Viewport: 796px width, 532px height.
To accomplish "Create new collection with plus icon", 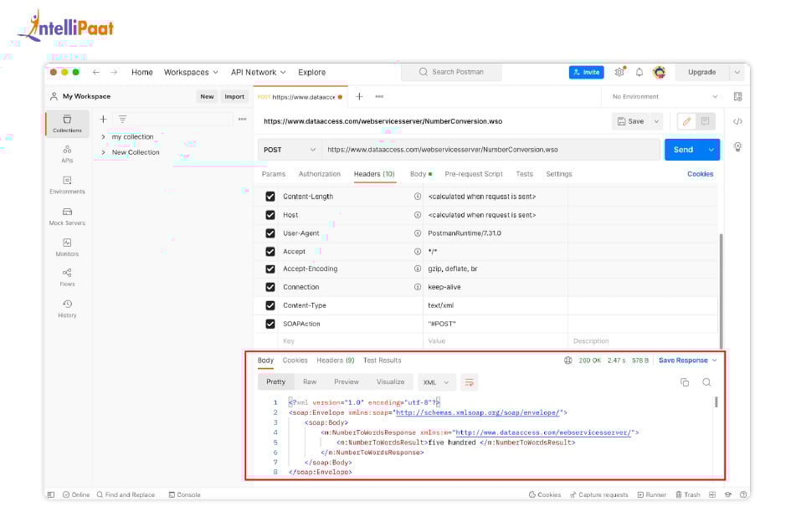I will click(x=103, y=119).
